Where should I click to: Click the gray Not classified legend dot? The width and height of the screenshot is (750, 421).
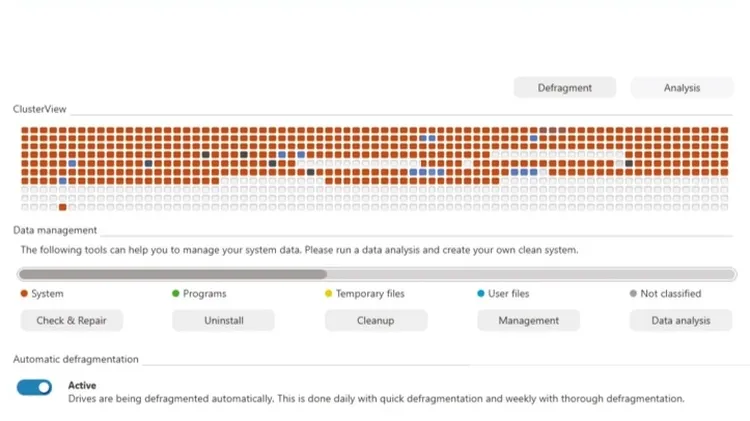[x=633, y=294]
